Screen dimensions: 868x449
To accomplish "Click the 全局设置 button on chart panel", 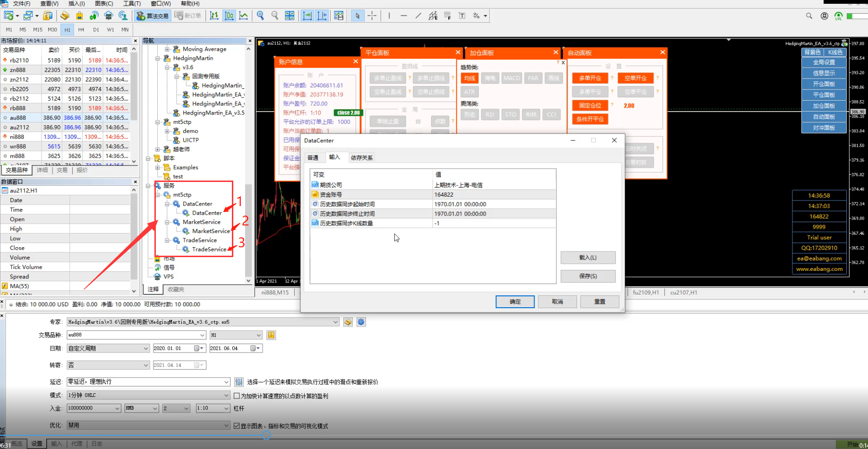I will 824,62.
